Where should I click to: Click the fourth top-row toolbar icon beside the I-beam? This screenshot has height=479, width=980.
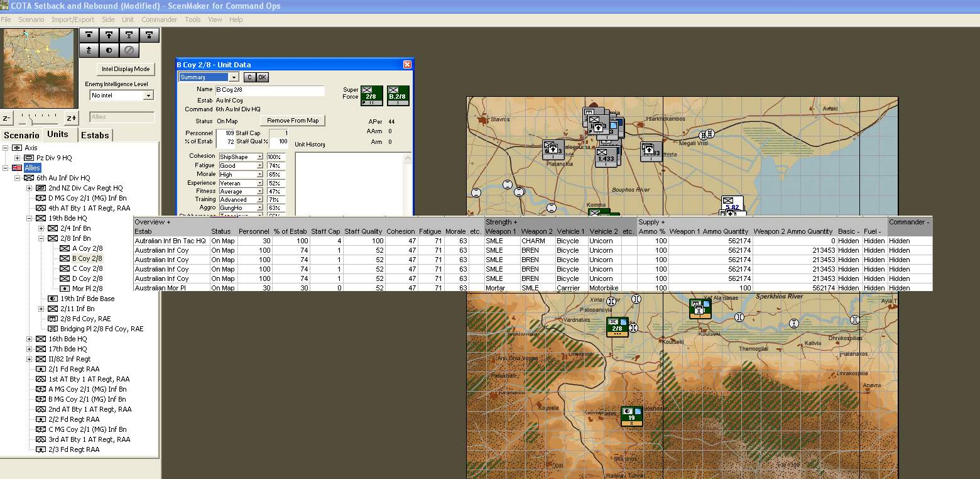tap(150, 35)
